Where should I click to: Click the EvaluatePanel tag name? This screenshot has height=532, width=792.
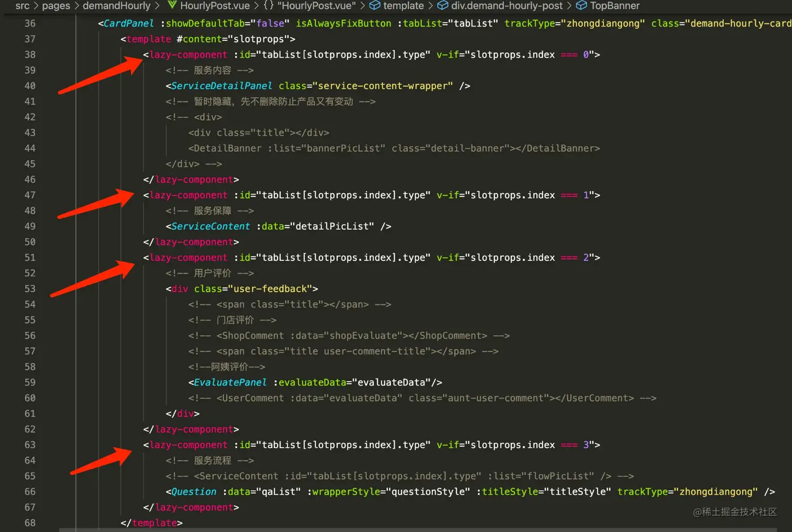coord(230,382)
